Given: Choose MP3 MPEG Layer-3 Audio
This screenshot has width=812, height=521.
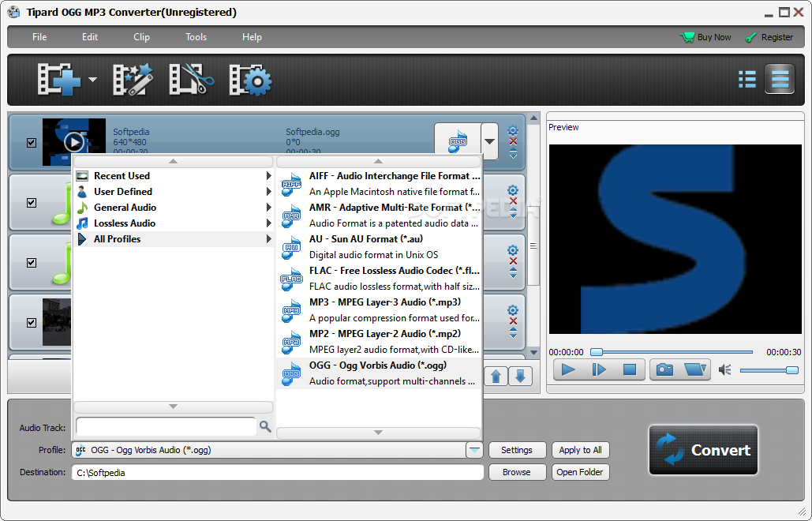Looking at the screenshot, I should tap(379, 310).
